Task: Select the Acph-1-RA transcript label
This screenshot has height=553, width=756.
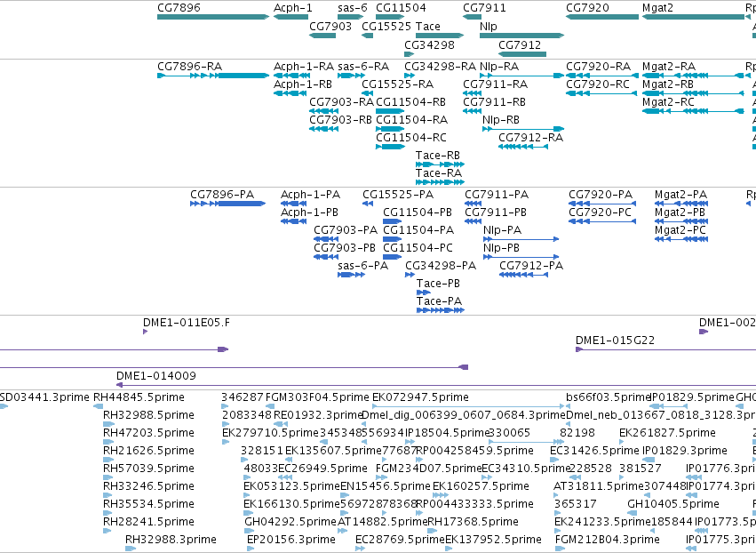Action: [304, 66]
